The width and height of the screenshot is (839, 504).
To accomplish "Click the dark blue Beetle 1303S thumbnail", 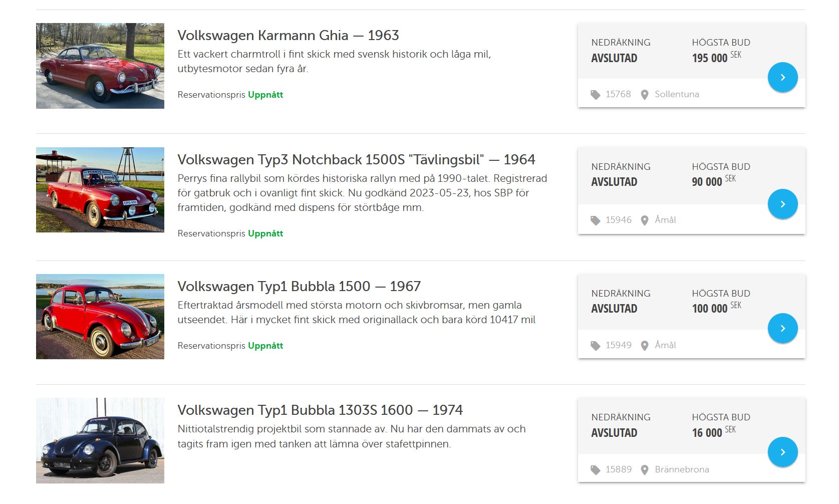I will point(100,440).
